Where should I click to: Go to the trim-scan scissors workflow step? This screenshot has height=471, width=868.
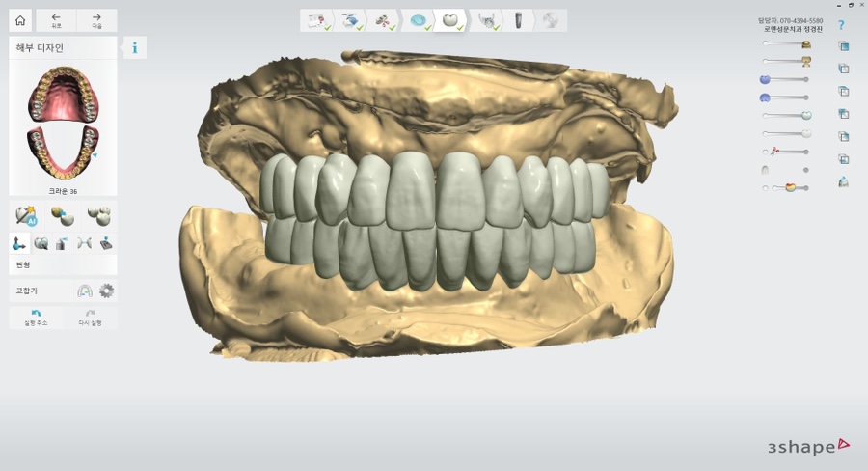click(384, 21)
